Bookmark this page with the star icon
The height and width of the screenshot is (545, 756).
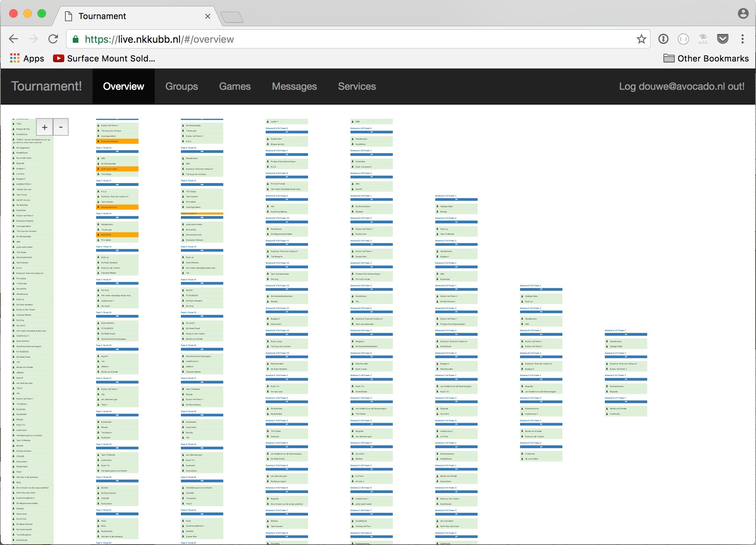(641, 39)
